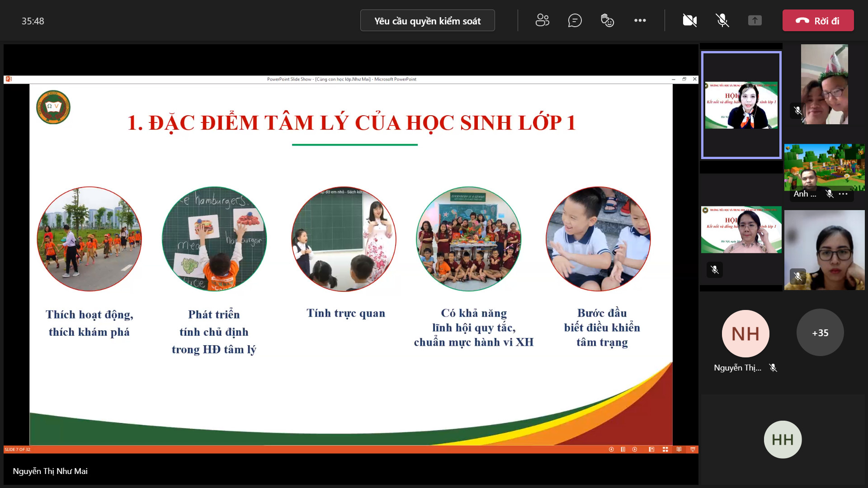The image size is (868, 488).
Task: Unmute the microphone
Action: 722,20
